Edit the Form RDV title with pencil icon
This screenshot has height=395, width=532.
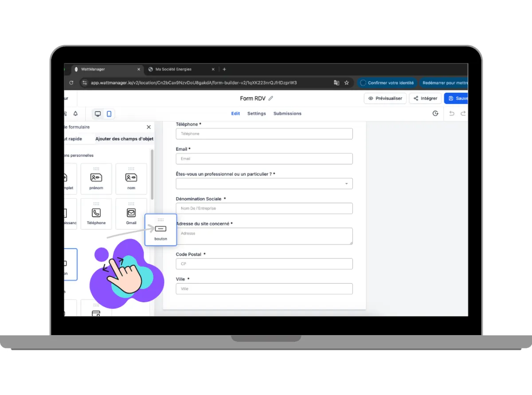[271, 99]
